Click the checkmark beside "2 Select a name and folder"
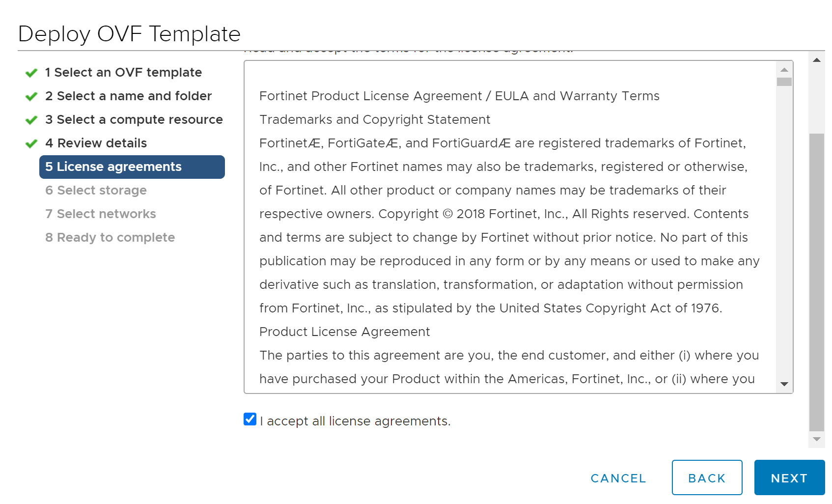Image resolution: width=832 pixels, height=504 pixels. tap(30, 95)
